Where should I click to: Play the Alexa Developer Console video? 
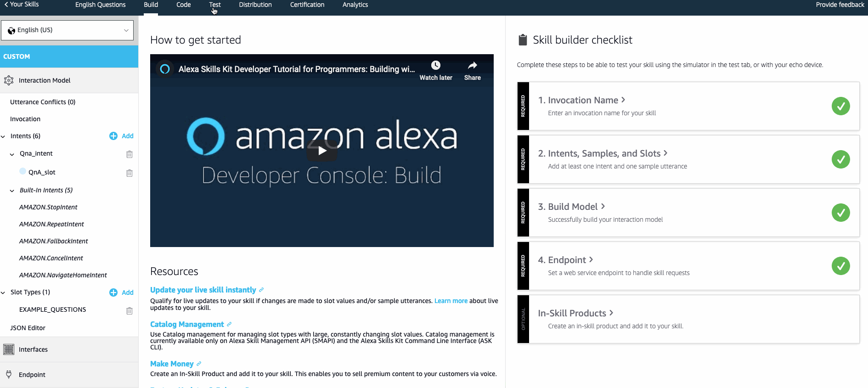click(322, 151)
